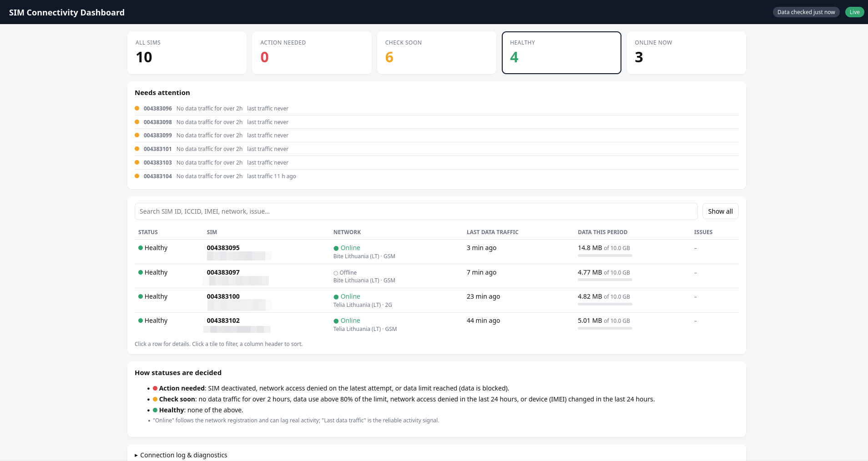
Task: Open attention item for SIM 004383101
Action: [437, 149]
